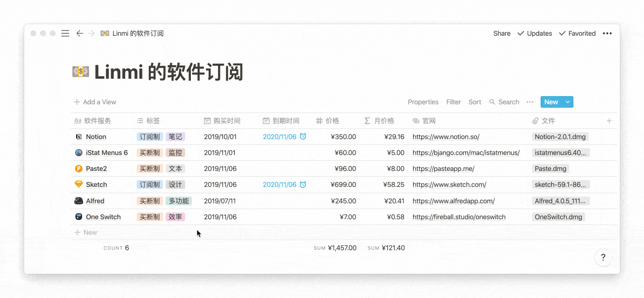Image resolution: width=644 pixels, height=298 pixels.
Task: Toggle the Favorited status
Action: coord(577,33)
